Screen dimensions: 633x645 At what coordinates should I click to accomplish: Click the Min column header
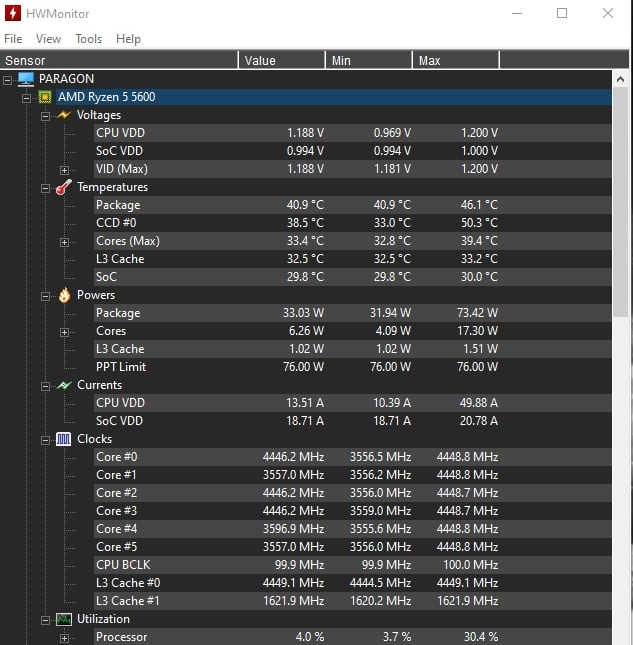pyautogui.click(x=369, y=60)
